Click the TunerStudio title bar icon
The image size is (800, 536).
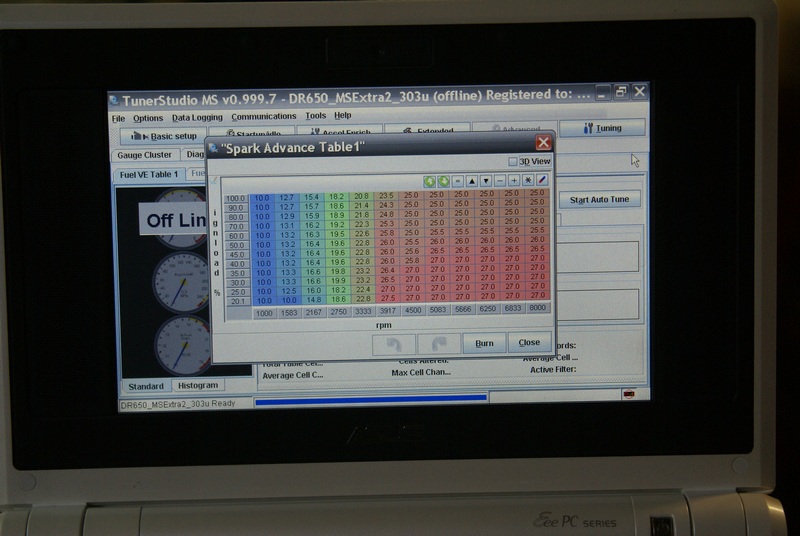(115, 100)
